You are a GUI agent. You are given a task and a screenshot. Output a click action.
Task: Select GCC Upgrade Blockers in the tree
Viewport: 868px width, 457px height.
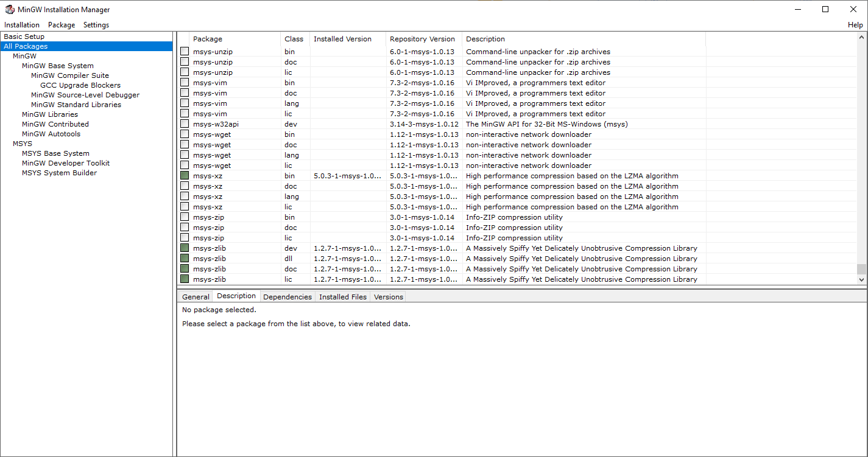coord(80,85)
